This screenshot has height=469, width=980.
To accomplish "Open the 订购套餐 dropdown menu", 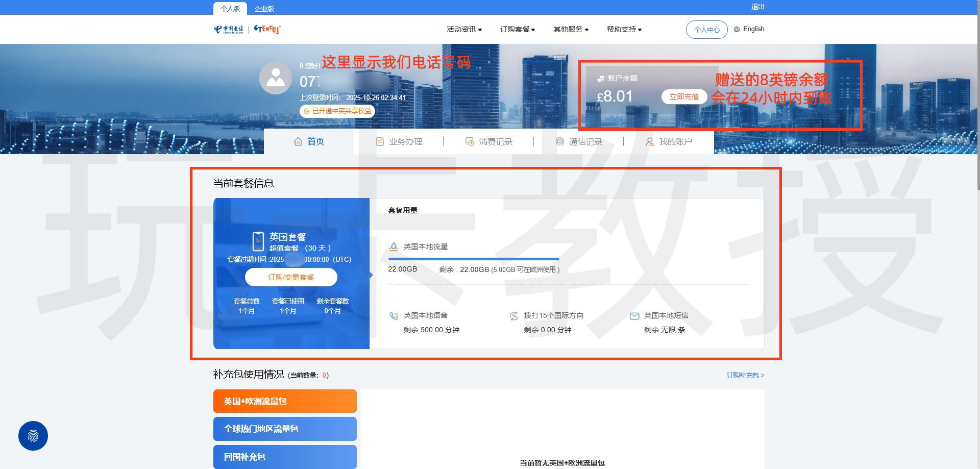I will point(517,30).
